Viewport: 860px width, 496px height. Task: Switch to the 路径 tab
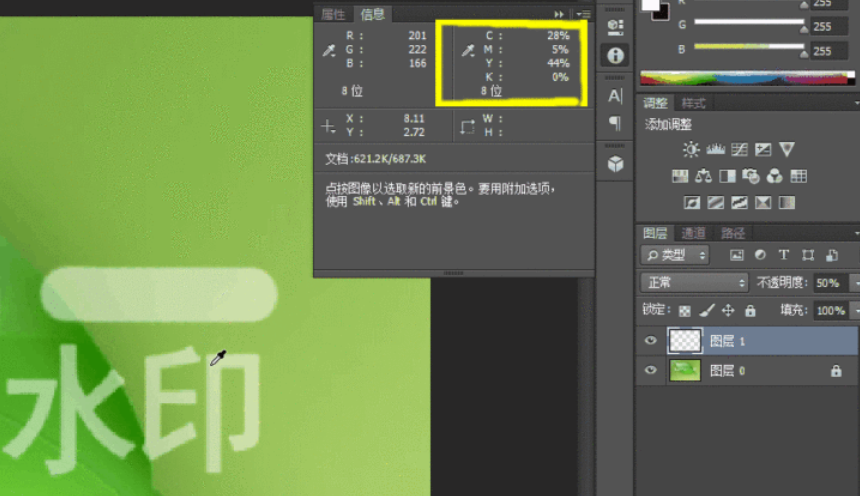tap(733, 233)
